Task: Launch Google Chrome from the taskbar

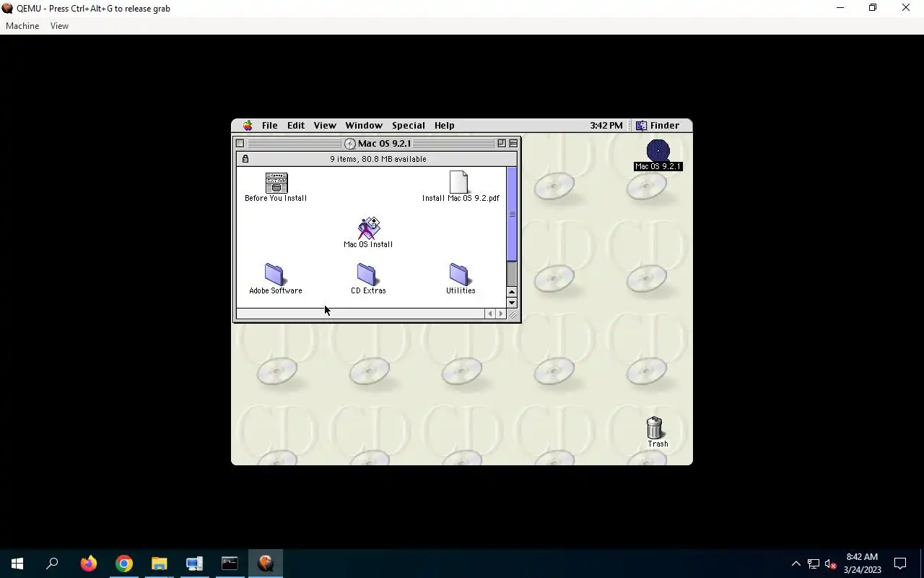Action: point(124,564)
